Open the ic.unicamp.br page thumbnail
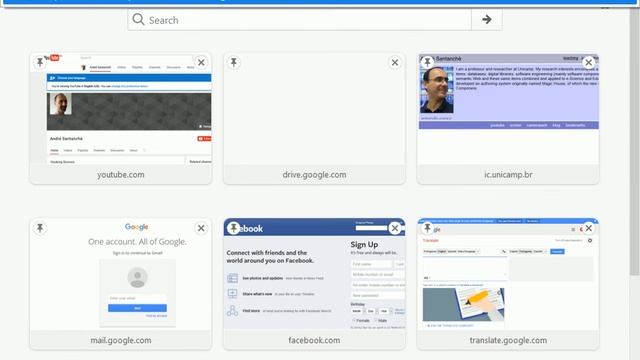This screenshot has height=360, width=640. (508, 109)
